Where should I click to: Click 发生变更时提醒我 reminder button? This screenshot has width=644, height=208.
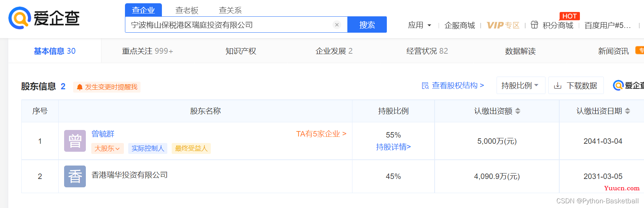tap(107, 87)
